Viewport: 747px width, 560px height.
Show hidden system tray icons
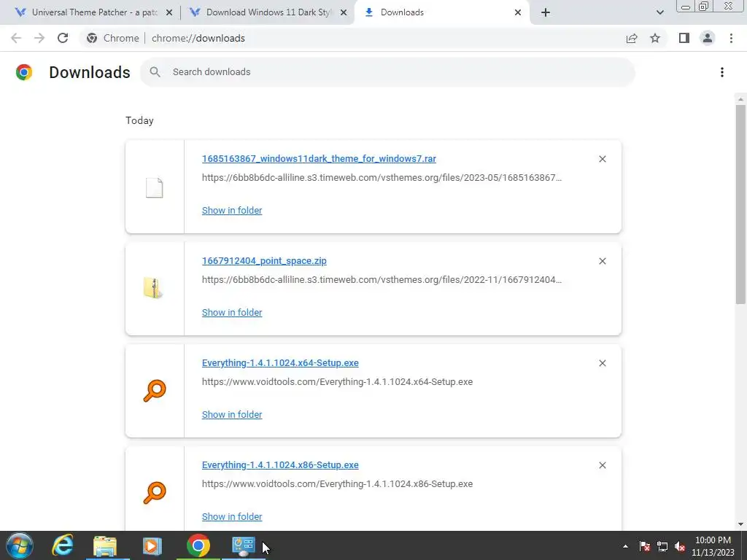[x=625, y=546]
